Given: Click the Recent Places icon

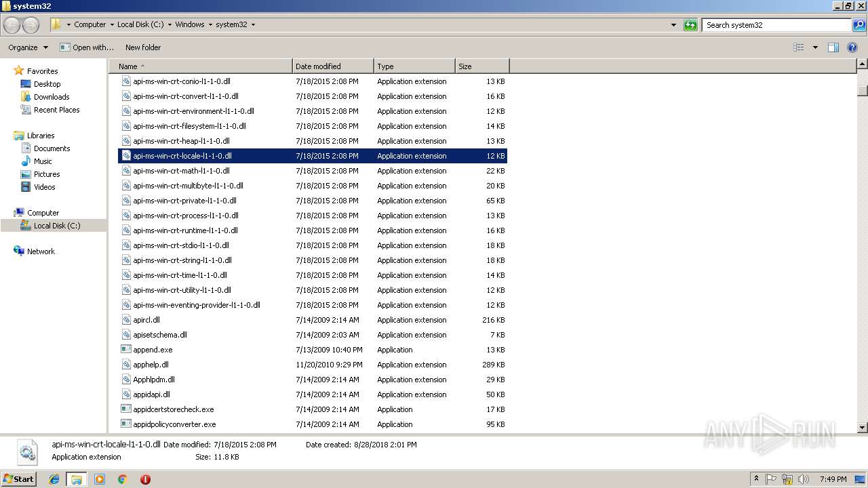Looking at the screenshot, I should (26, 110).
